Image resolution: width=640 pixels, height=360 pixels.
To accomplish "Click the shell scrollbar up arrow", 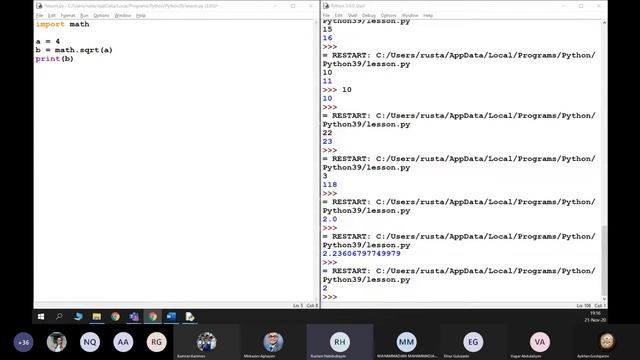I will (604, 22).
